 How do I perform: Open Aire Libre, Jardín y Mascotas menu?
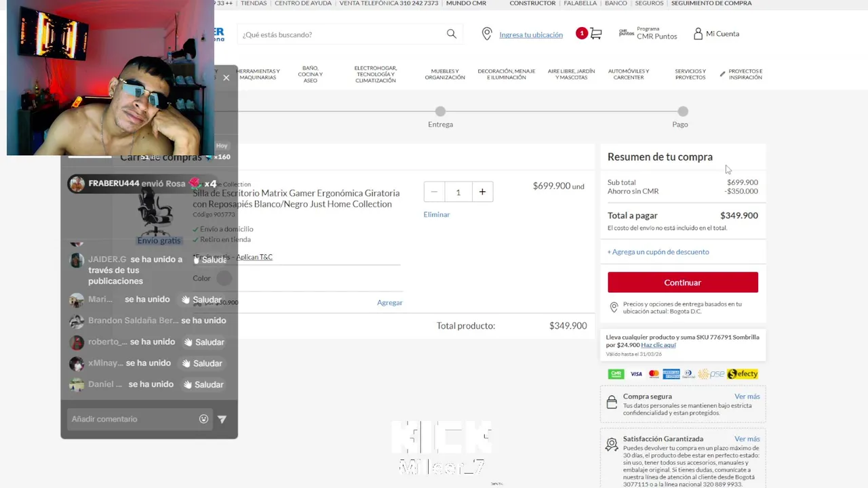pyautogui.click(x=571, y=74)
